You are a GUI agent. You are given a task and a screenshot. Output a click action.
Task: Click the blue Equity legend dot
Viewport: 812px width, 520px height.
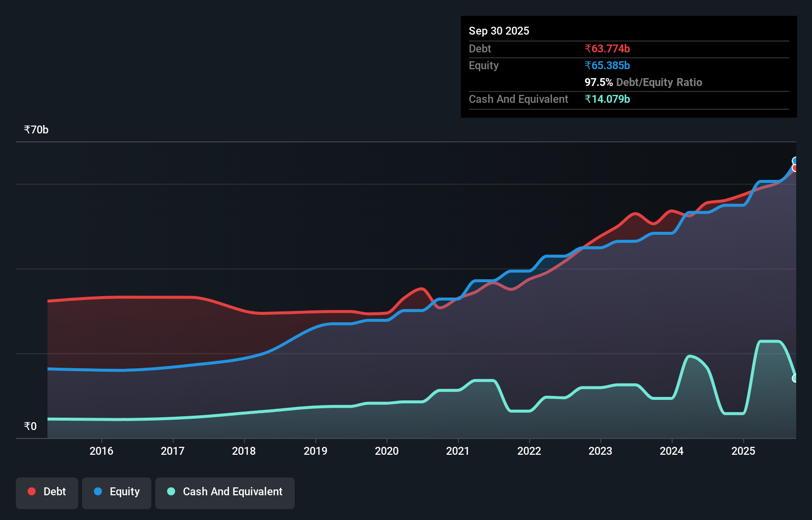[x=97, y=491]
